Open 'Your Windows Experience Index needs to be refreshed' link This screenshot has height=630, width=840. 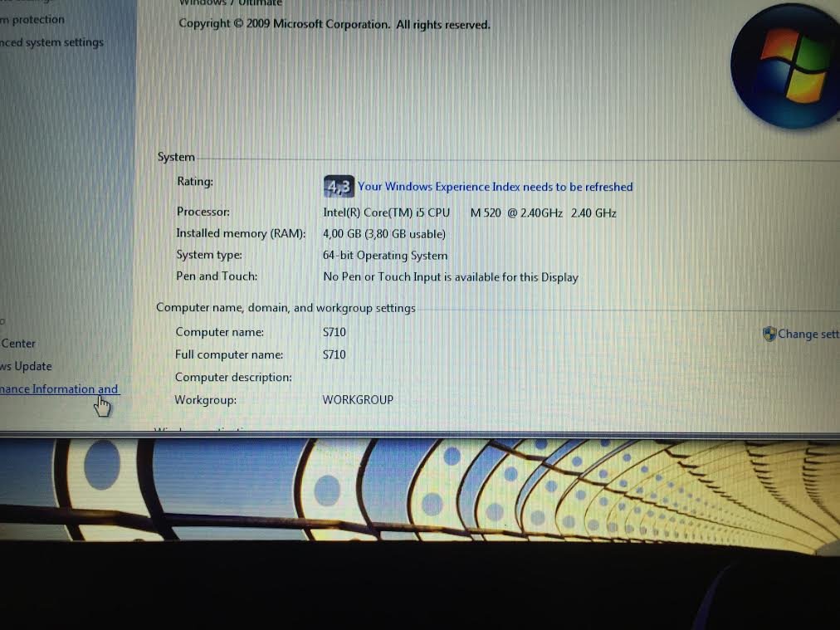[495, 187]
